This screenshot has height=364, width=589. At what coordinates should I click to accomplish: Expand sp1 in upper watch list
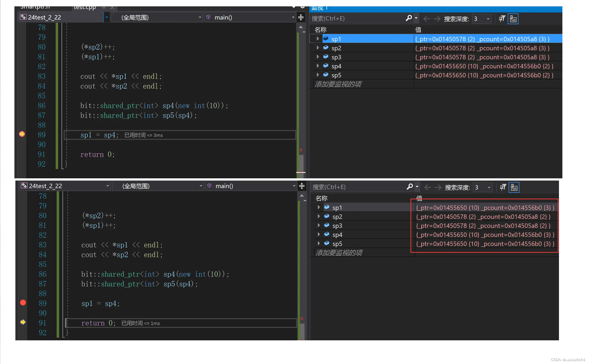click(x=318, y=39)
